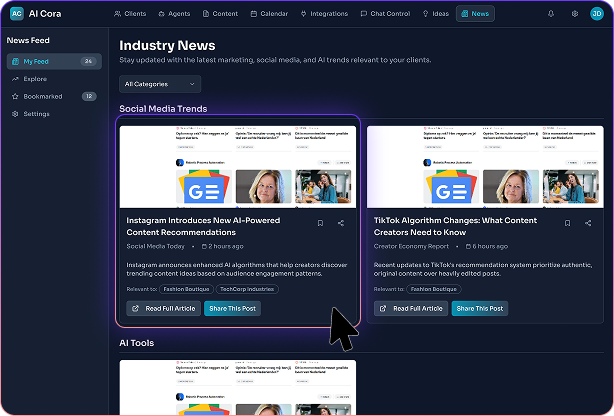Expand the All Categories dropdown

(160, 84)
